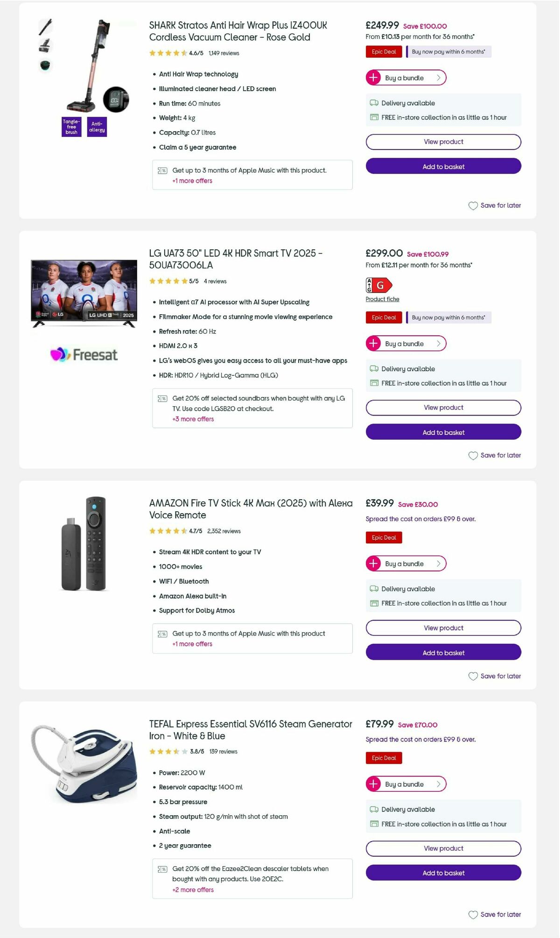Image resolution: width=560 pixels, height=938 pixels.
Task: Click the delivery truck icon under the Shark vacuum
Action: (x=373, y=103)
